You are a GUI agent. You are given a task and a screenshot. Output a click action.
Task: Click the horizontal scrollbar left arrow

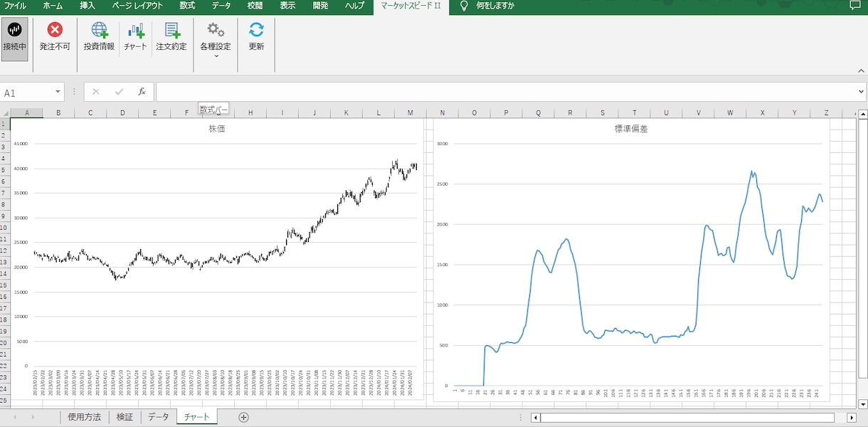tap(536, 418)
